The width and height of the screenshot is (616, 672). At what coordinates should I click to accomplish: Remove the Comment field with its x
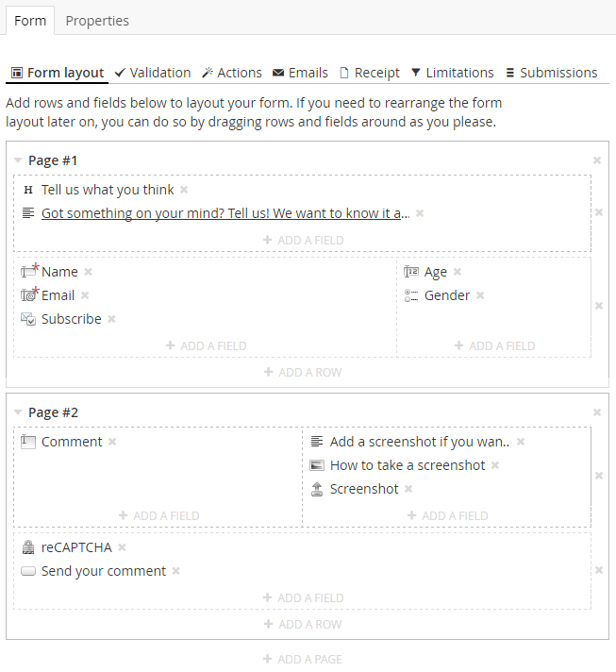pos(112,442)
